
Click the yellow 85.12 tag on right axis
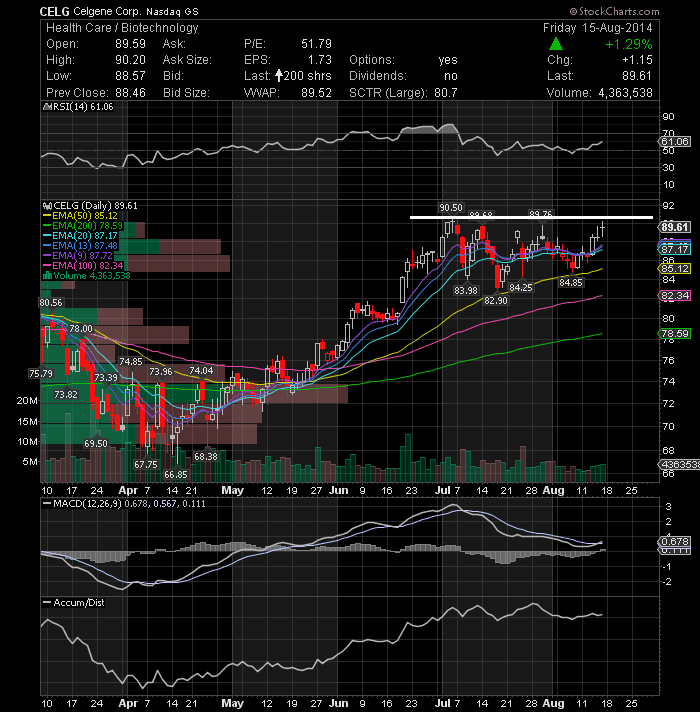coord(675,268)
